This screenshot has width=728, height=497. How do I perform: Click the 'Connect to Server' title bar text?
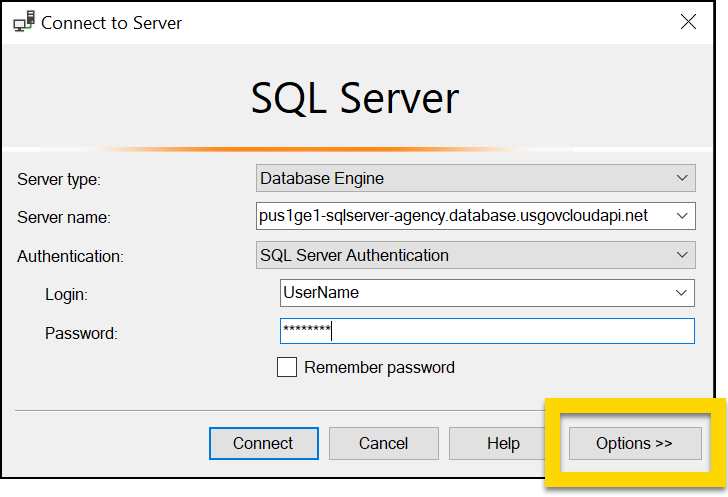(111, 22)
